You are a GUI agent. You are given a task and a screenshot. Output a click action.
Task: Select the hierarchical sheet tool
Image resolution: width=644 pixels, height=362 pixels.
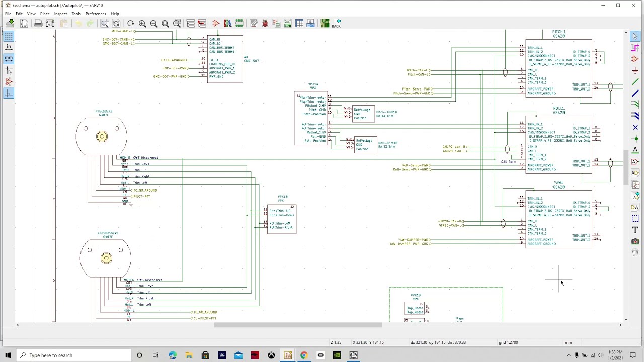pos(635,185)
